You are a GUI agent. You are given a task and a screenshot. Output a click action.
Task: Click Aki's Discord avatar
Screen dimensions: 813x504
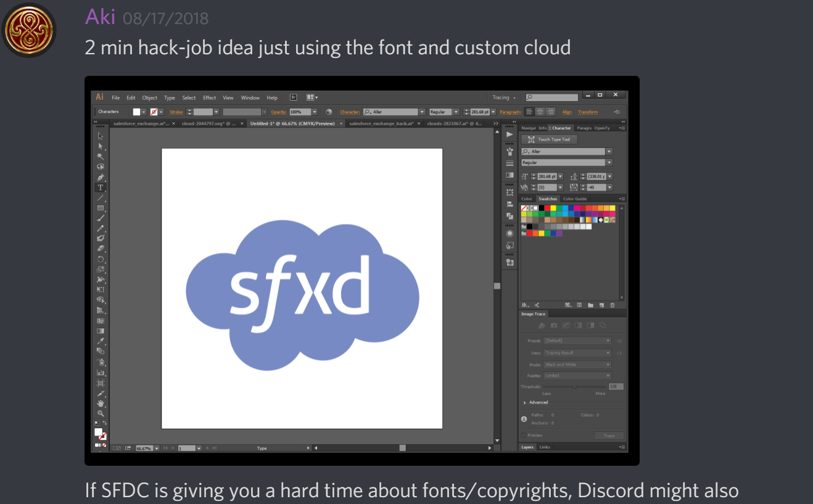click(30, 30)
